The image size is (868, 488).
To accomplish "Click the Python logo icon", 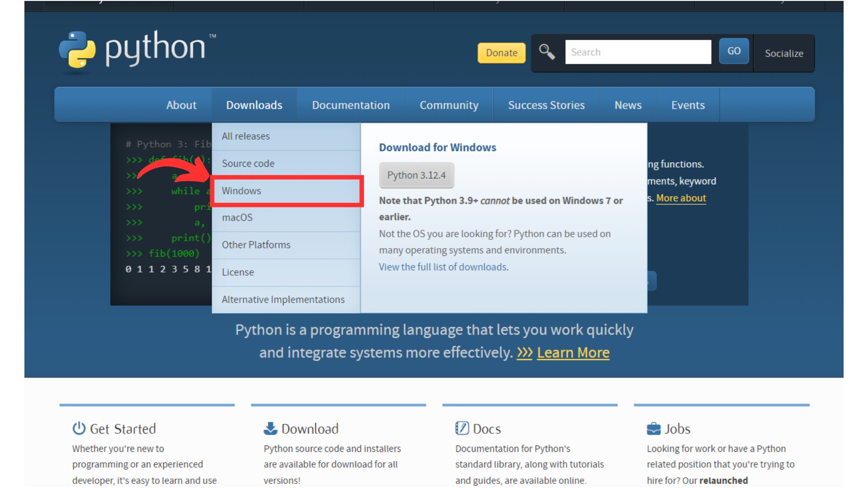I will click(x=77, y=51).
